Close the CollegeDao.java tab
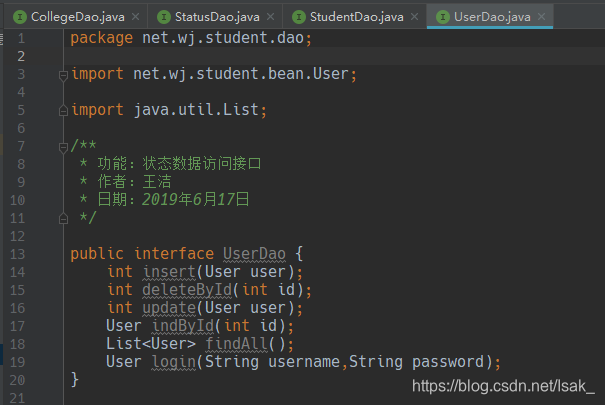Viewport: 605px width, 405px height. [135, 17]
